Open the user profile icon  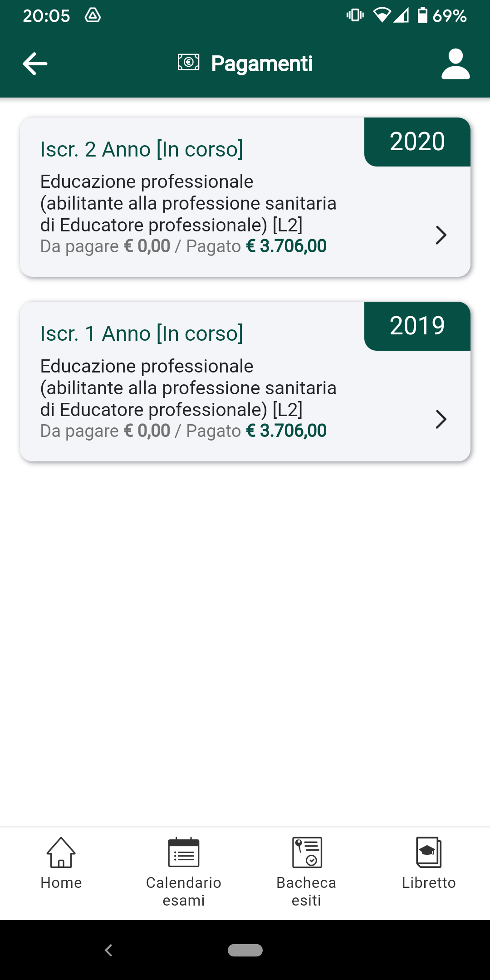tap(456, 64)
